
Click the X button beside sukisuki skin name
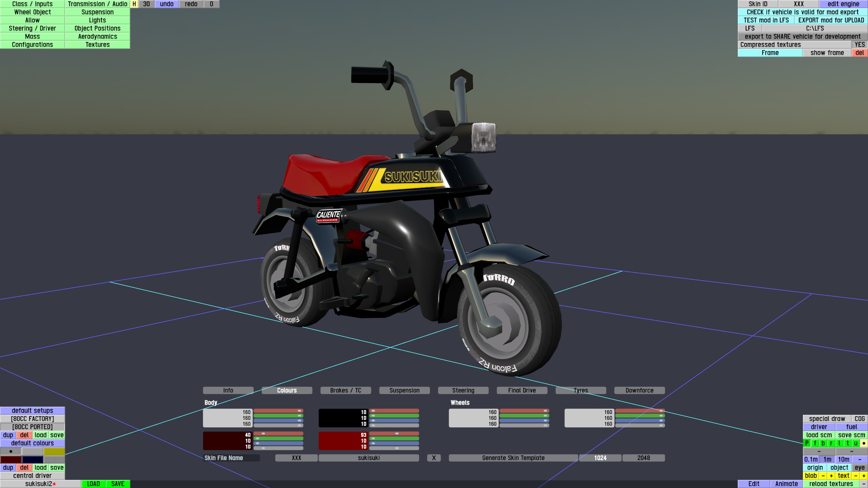(x=434, y=458)
